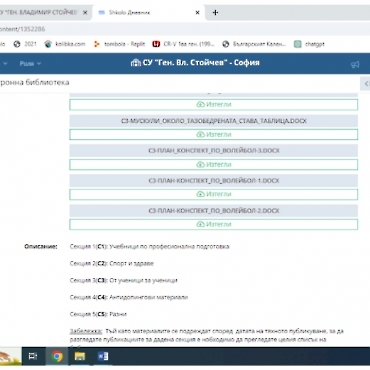Viewport: 370px width, 370px height.
Task: Open the kolibka.com bookmark
Action: click(65, 44)
